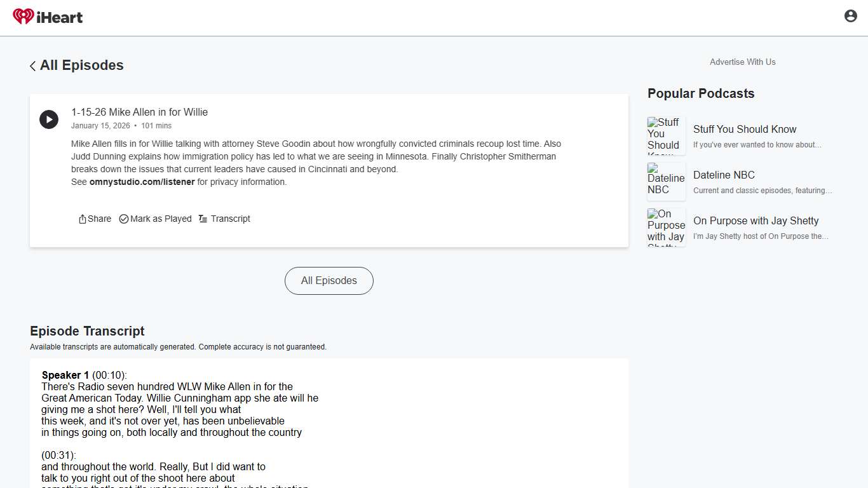
Task: Open the All Episodes heading link
Action: 81,65
